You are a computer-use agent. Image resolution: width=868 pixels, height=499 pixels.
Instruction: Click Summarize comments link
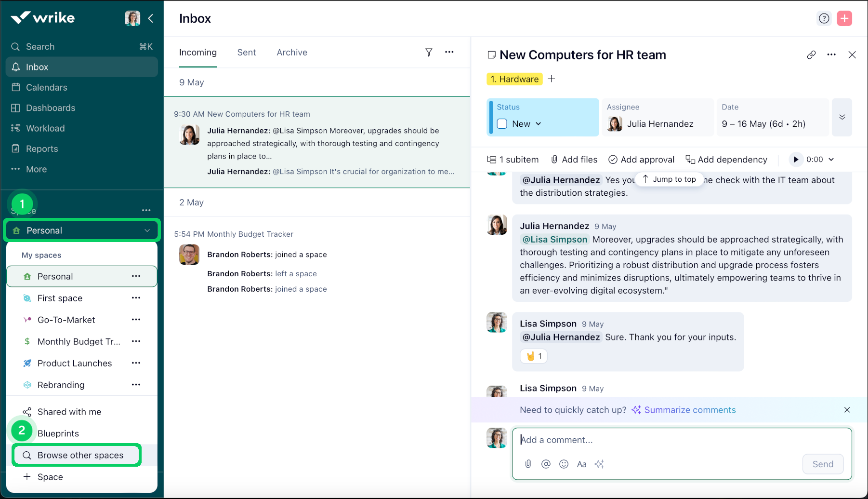click(690, 410)
